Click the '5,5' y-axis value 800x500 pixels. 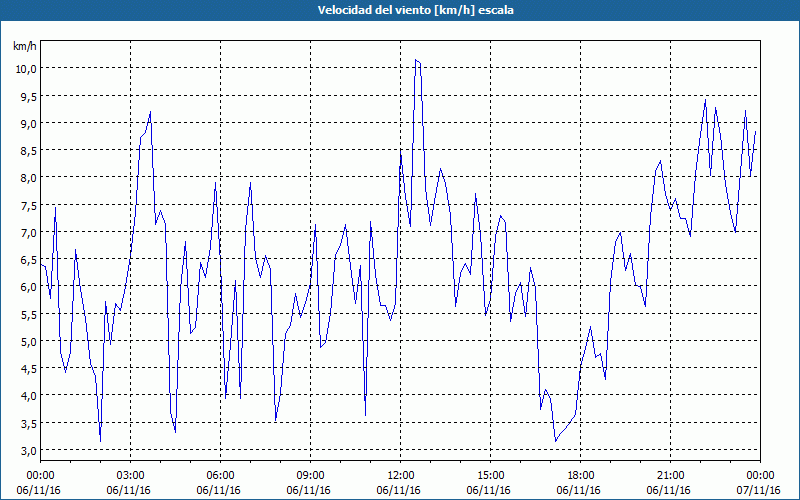click(x=28, y=314)
